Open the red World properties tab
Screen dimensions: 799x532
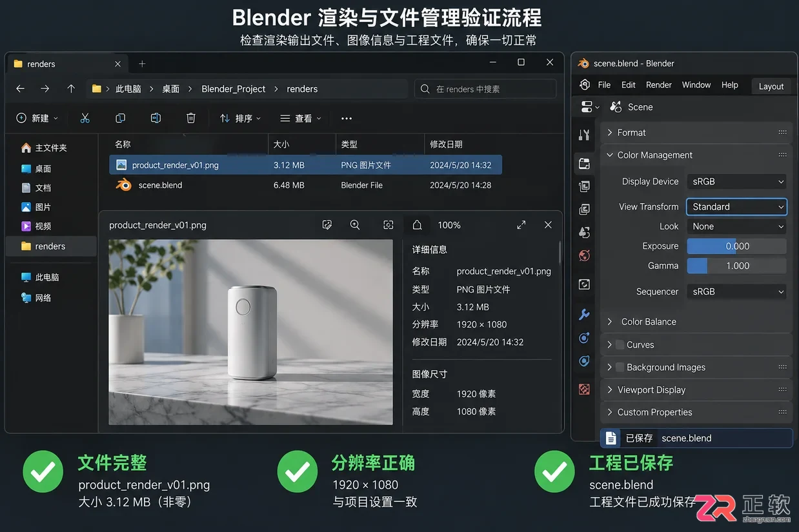tap(584, 255)
